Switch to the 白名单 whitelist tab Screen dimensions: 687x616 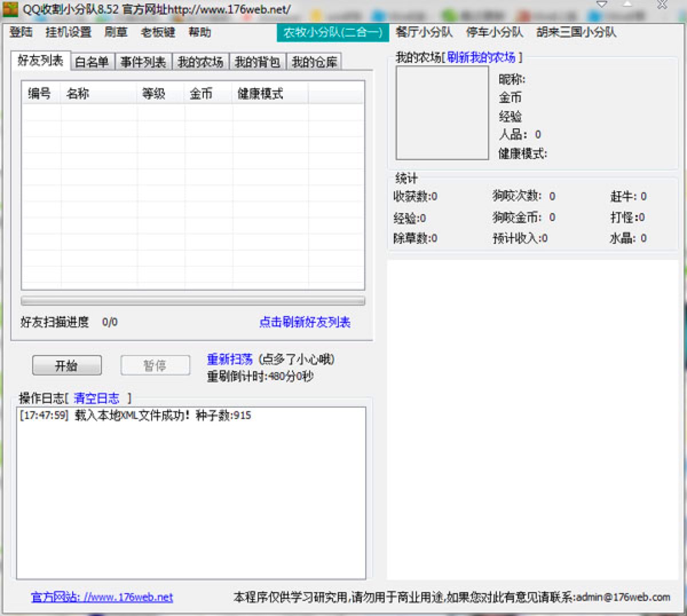coord(92,61)
